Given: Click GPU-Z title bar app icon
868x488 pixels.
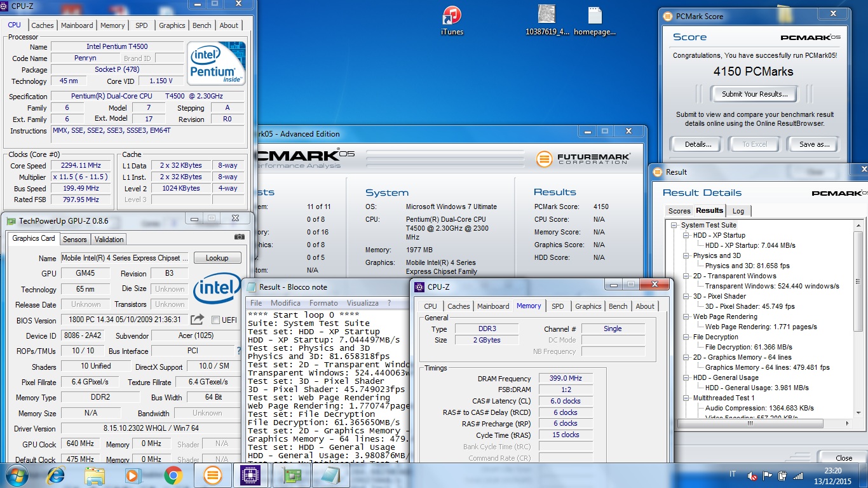Looking at the screenshot, I should click(x=11, y=220).
